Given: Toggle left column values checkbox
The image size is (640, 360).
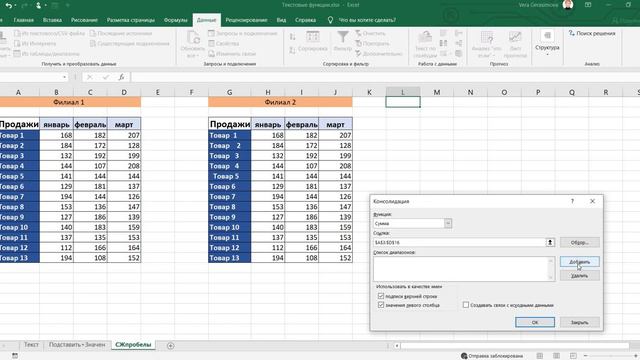Looking at the screenshot, I should [381, 305].
